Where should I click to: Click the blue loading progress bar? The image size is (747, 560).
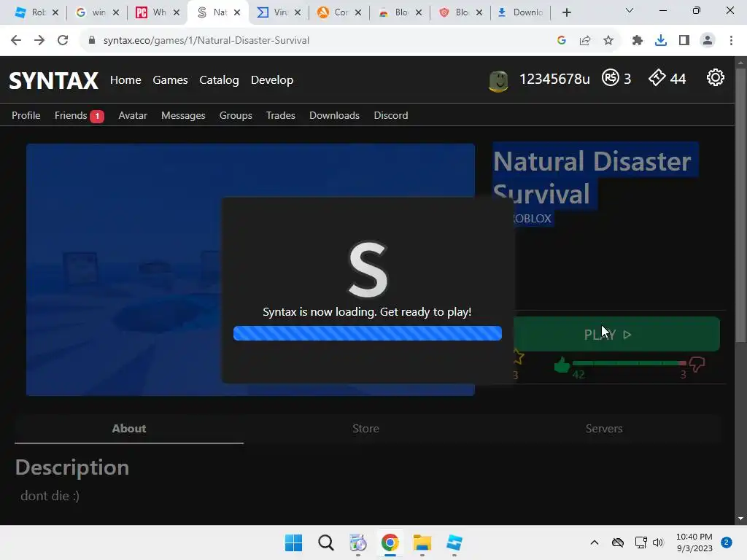point(368,333)
